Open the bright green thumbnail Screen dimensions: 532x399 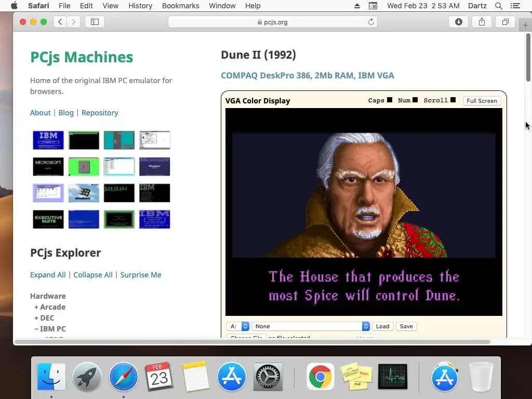84,166
